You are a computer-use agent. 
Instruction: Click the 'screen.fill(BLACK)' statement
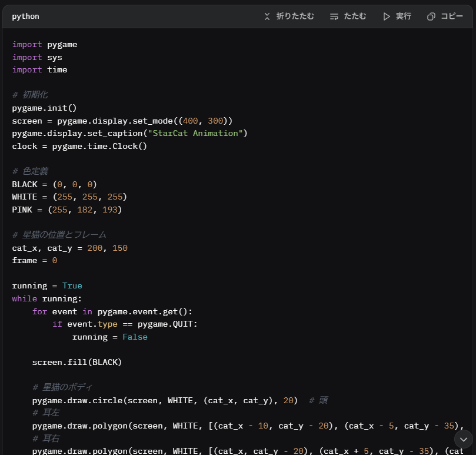[x=76, y=362]
